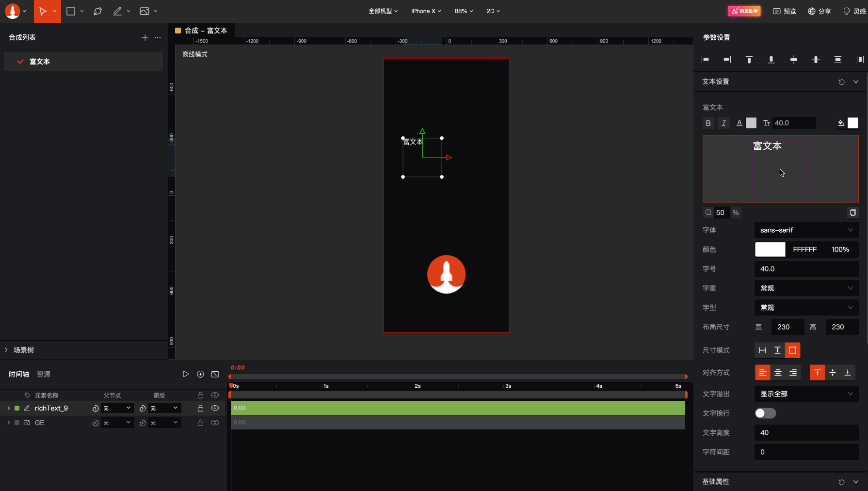Image resolution: width=868 pixels, height=491 pixels.
Task: Add a new composition with plus icon
Action: 145,37
